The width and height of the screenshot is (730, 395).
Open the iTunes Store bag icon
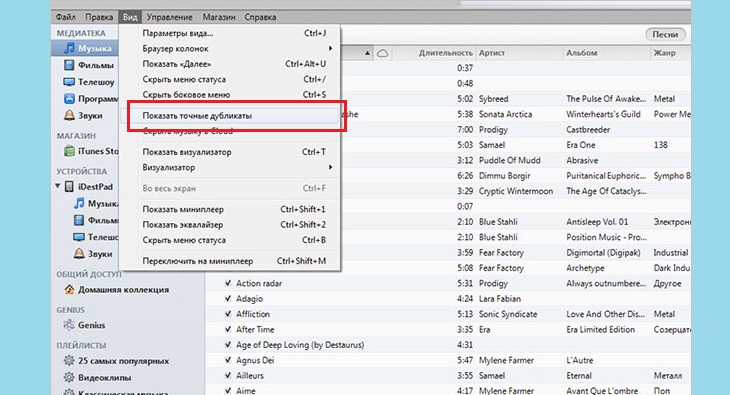tap(69, 151)
